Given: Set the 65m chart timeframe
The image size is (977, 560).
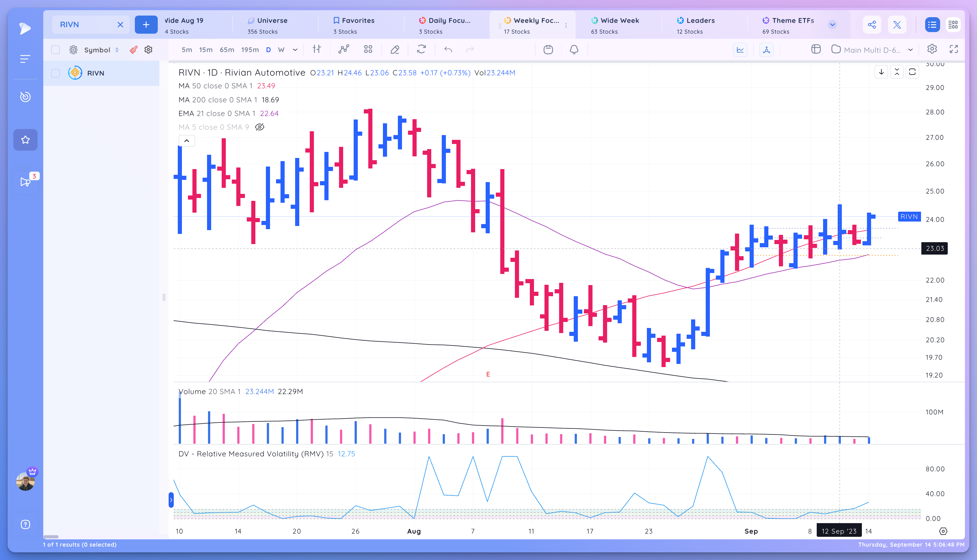Looking at the screenshot, I should (227, 50).
